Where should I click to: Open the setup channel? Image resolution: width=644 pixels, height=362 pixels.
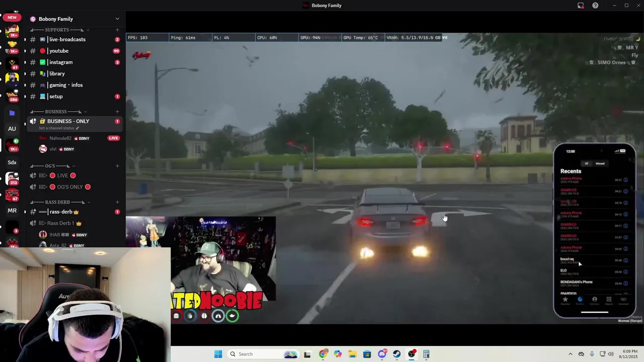(x=73, y=97)
